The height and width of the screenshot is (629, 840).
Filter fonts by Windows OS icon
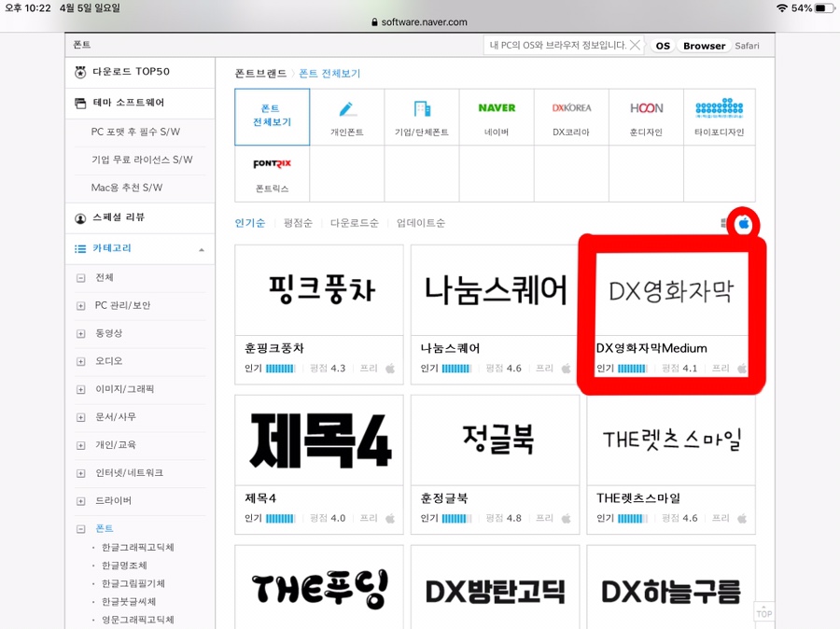(724, 223)
